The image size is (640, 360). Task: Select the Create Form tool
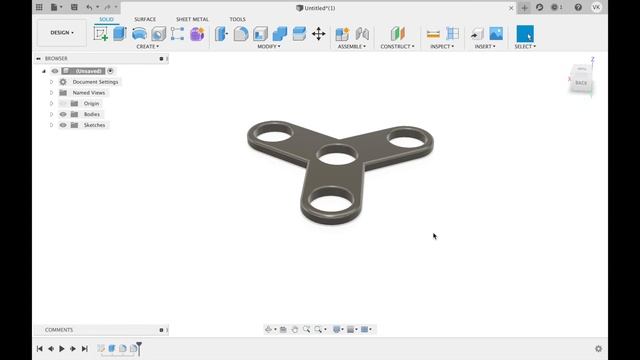click(197, 34)
